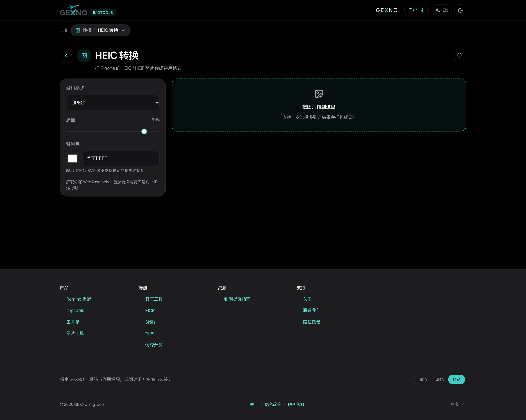Viewport: 526px width, 420px height.
Task: Click the IMGTOOLS badge
Action: pyautogui.click(x=103, y=12)
